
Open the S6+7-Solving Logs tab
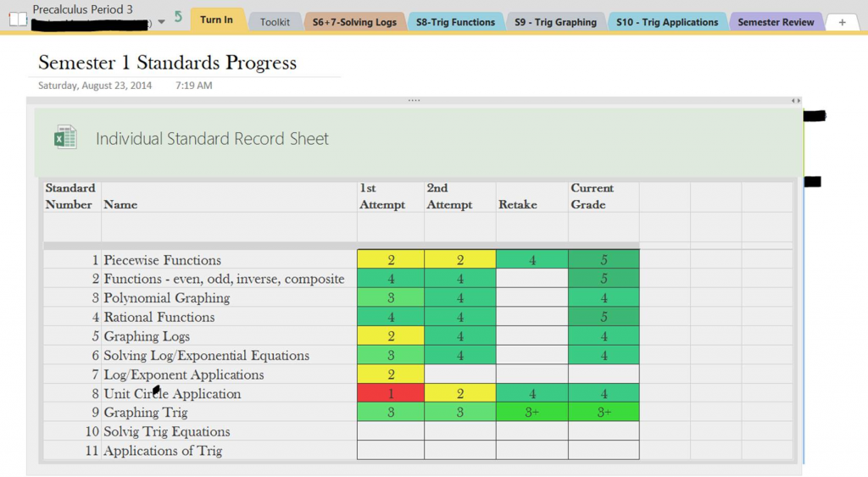[353, 22]
